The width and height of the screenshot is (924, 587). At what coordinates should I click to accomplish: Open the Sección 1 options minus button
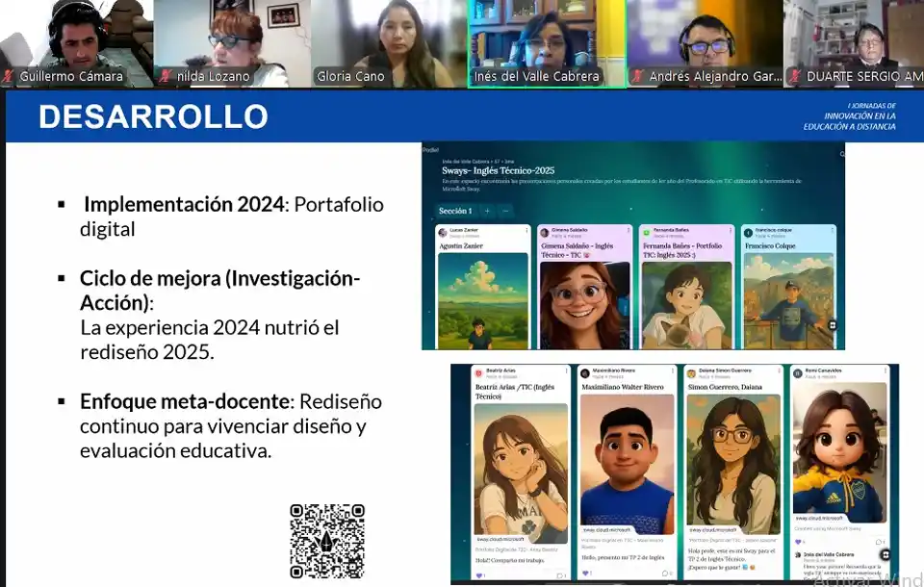(506, 211)
